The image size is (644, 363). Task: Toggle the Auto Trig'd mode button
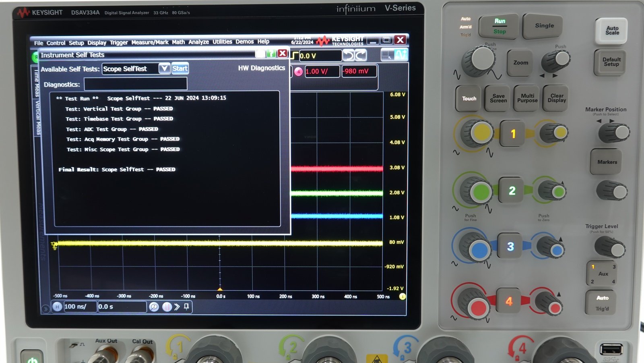click(602, 303)
